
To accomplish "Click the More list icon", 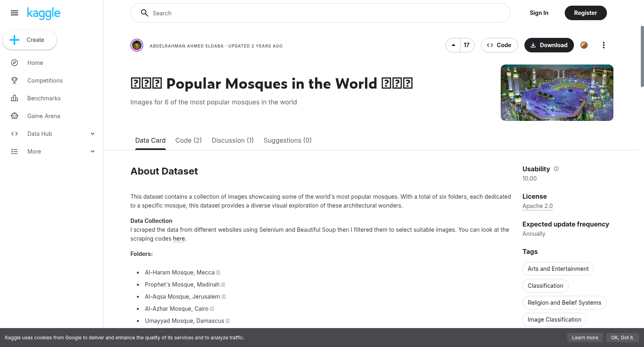I will pos(14,152).
